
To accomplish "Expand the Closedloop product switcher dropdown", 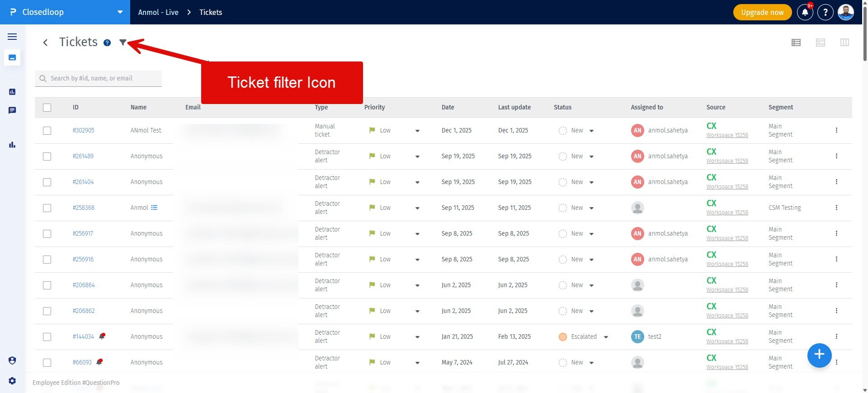I will click(120, 12).
